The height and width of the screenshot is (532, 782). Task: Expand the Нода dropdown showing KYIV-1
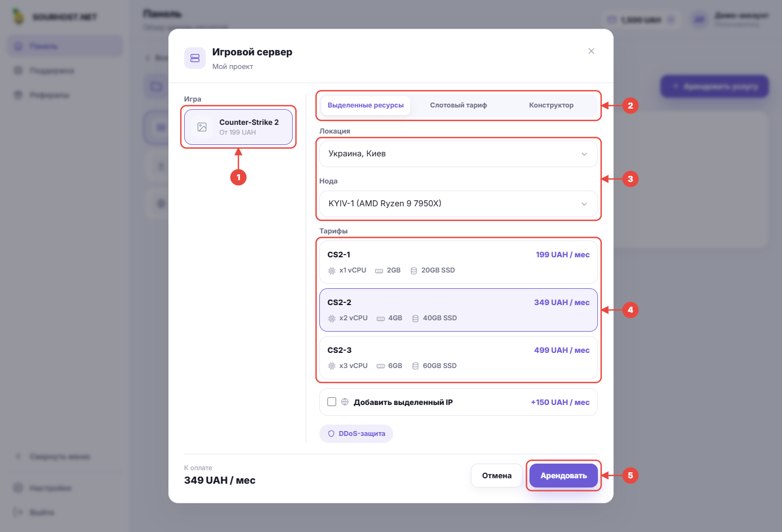458,204
